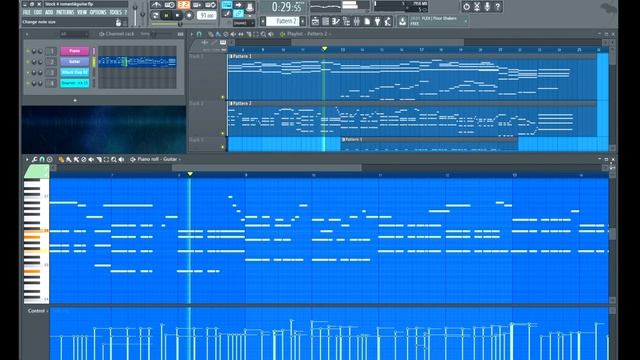640x360 pixels.
Task: Open the browser view icon
Action: (347, 21)
